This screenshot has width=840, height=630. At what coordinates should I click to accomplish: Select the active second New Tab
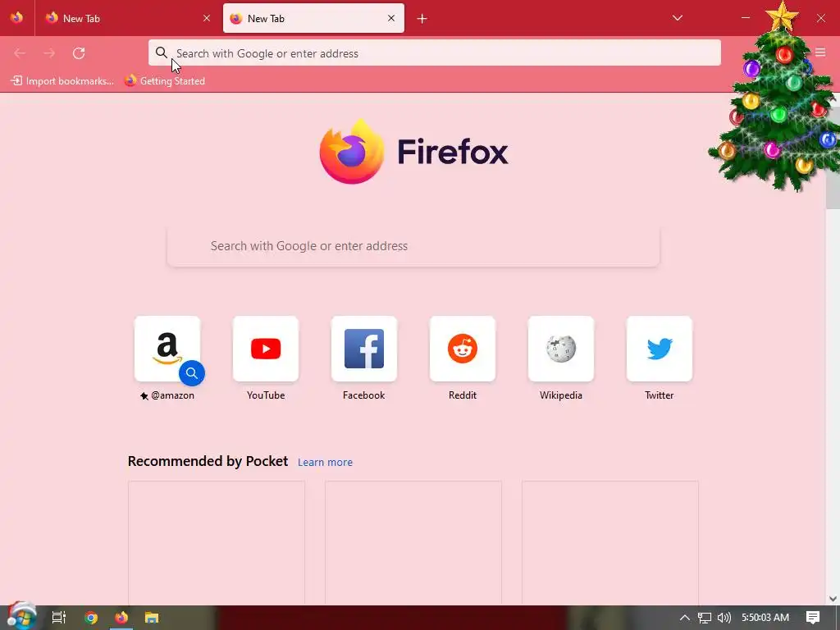(313, 18)
